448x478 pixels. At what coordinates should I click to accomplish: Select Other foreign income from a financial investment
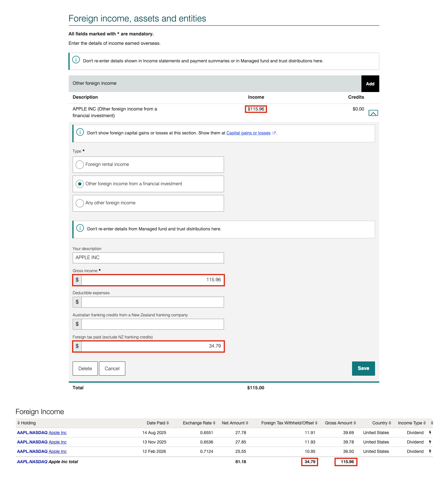[148, 184]
